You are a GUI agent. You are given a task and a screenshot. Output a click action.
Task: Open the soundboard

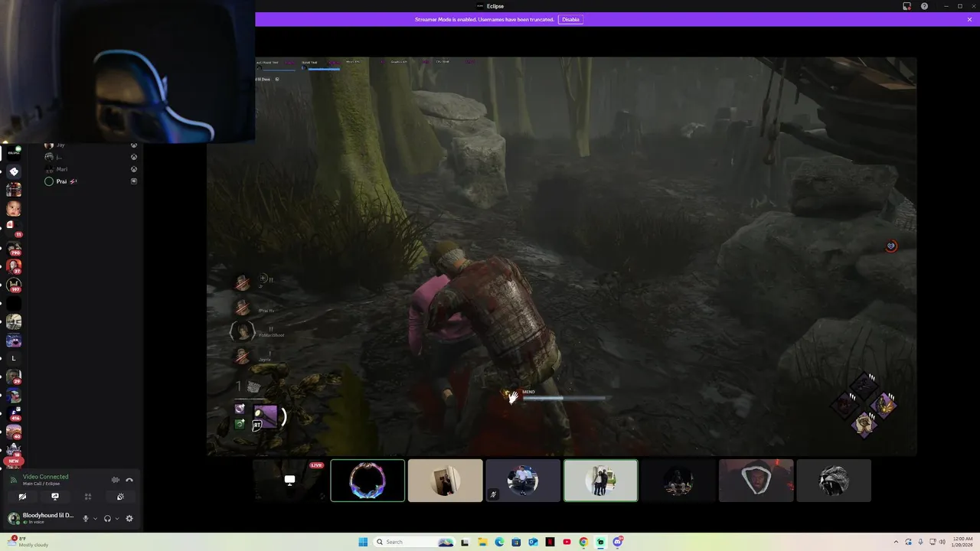click(121, 497)
